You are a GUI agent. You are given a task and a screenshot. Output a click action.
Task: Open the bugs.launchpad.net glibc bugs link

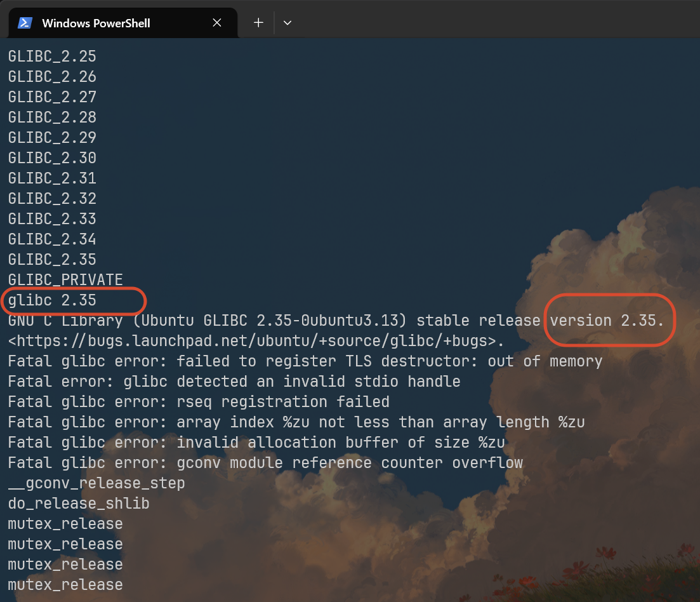click(256, 341)
